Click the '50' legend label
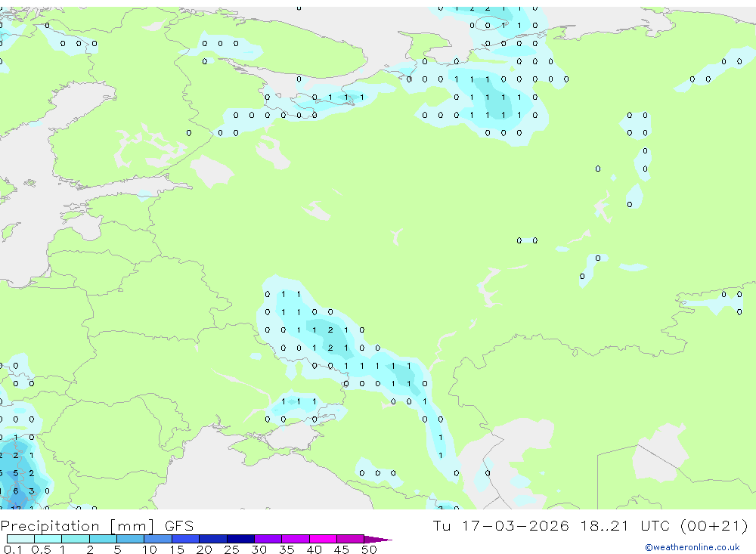The image size is (756, 554). tap(369, 549)
